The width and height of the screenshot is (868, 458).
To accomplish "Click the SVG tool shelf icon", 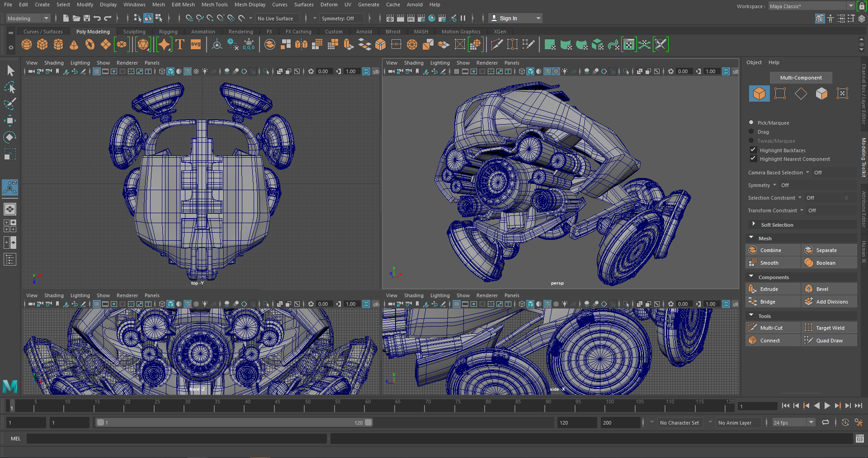I will click(196, 44).
